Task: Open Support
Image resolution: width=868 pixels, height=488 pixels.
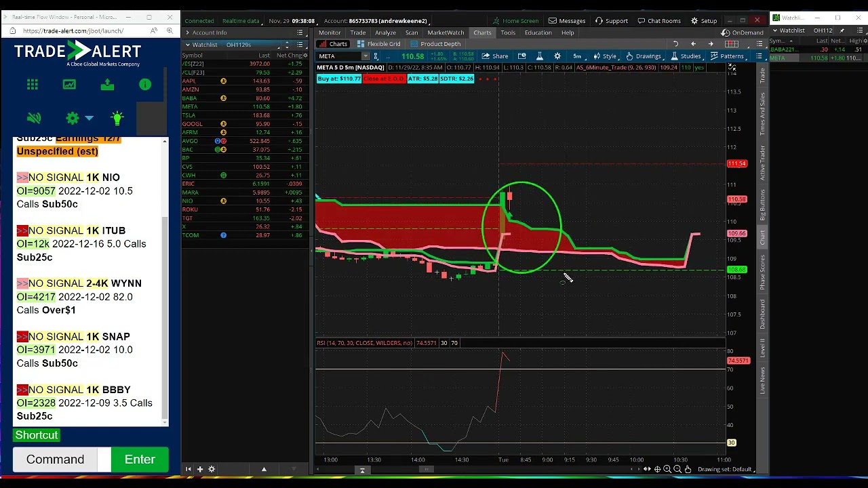Action: pyautogui.click(x=612, y=21)
